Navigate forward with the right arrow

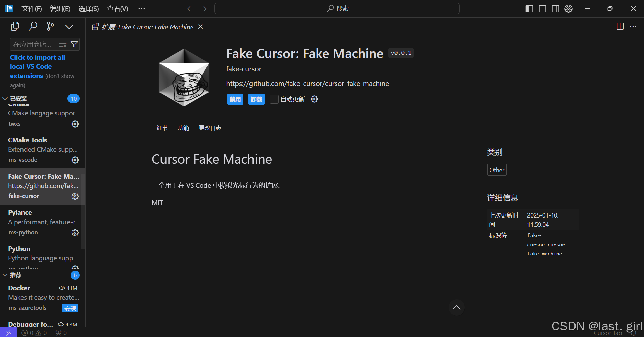(204, 9)
